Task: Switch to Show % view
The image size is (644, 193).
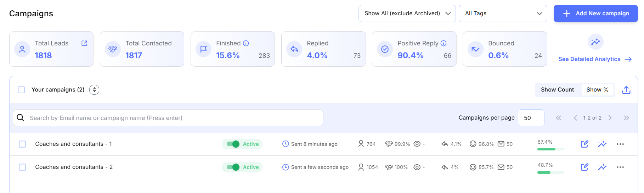Action: click(x=597, y=90)
